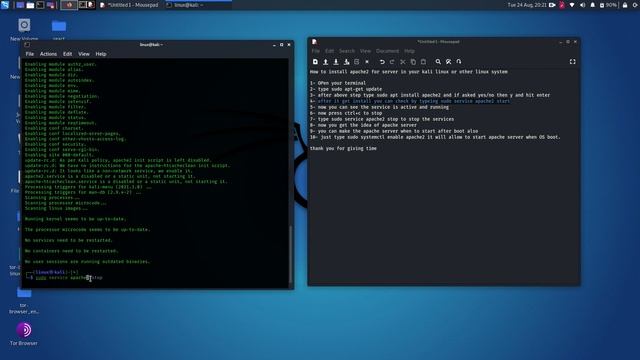
Task: Click the screen recorder icon in system tray
Action: click(552, 5)
